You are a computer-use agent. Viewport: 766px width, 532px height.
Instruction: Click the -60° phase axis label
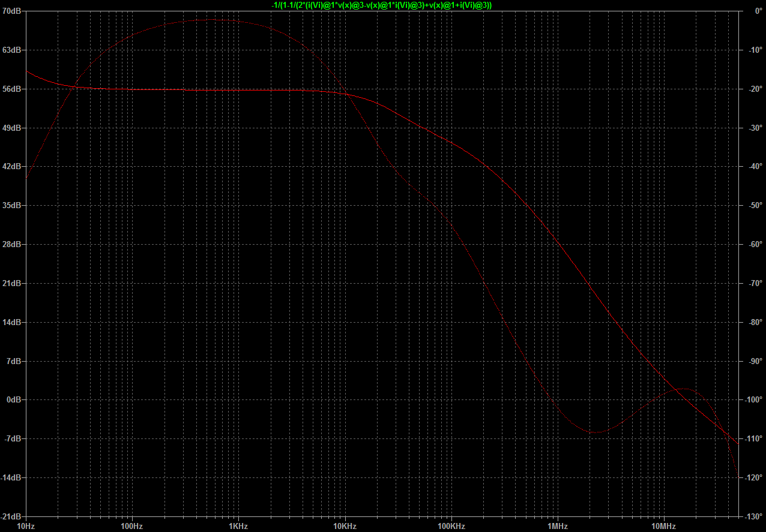pos(754,245)
